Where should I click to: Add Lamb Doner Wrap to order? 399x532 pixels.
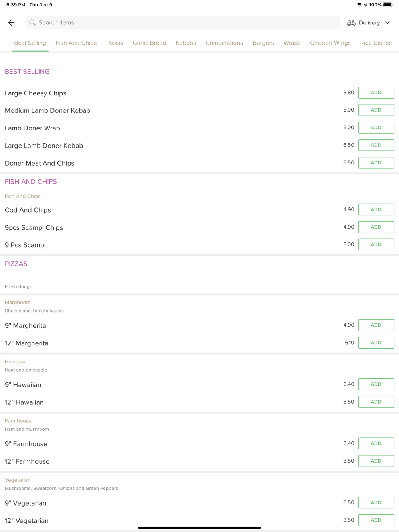(x=376, y=128)
